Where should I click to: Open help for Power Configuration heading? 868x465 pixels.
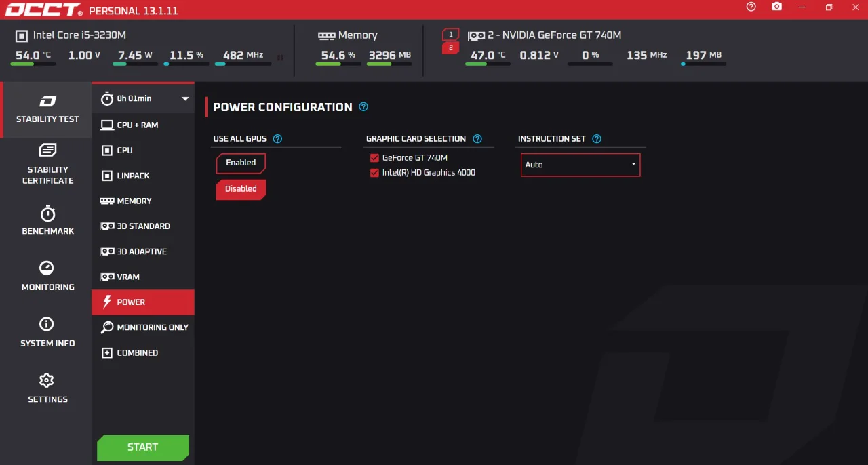pyautogui.click(x=363, y=107)
